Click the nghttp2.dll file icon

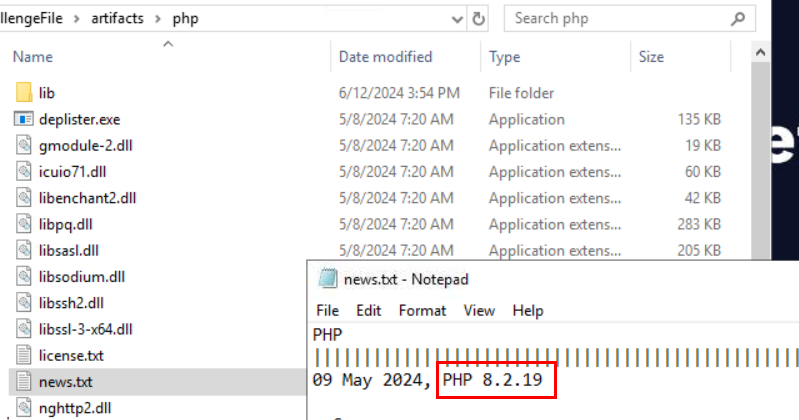[x=23, y=408]
